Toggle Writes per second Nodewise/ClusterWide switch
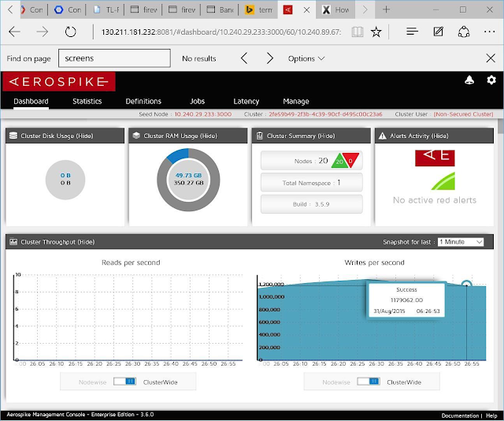Viewport: 504px width, 421px height. click(369, 382)
